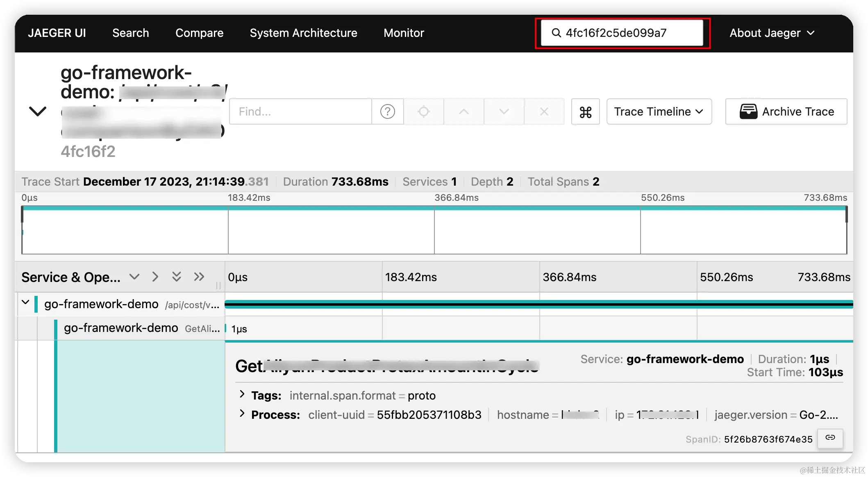Viewport: 868px width, 477px height.
Task: Click the minimap trace overview graph
Action: 434,229
